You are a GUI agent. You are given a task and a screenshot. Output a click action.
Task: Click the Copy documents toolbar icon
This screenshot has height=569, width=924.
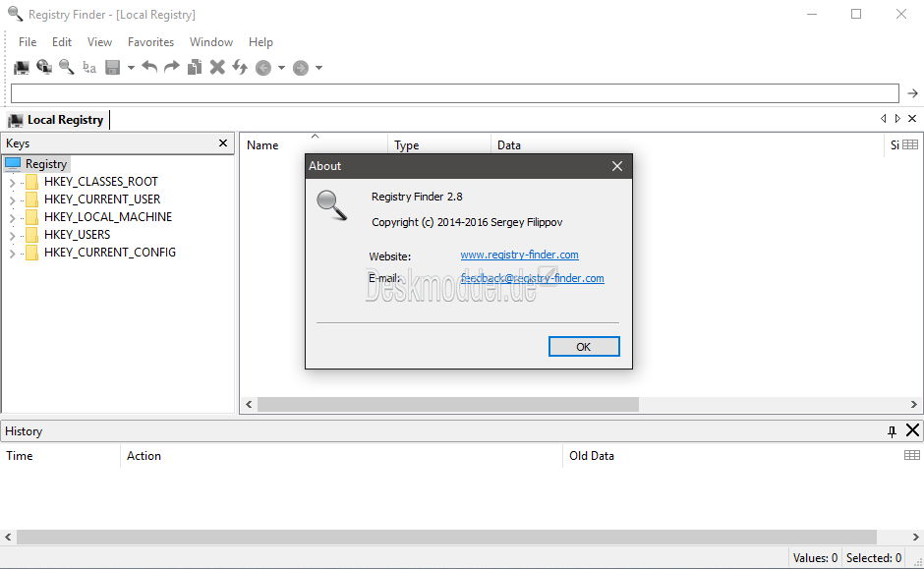pyautogui.click(x=195, y=67)
